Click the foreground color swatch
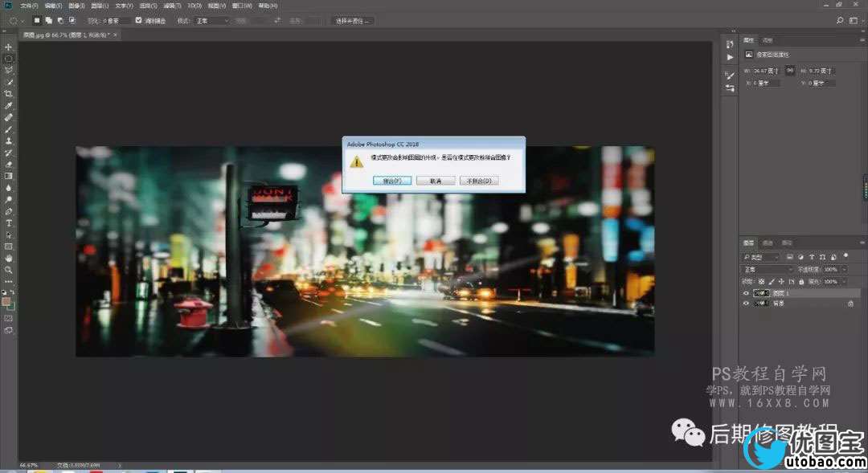 6,301
